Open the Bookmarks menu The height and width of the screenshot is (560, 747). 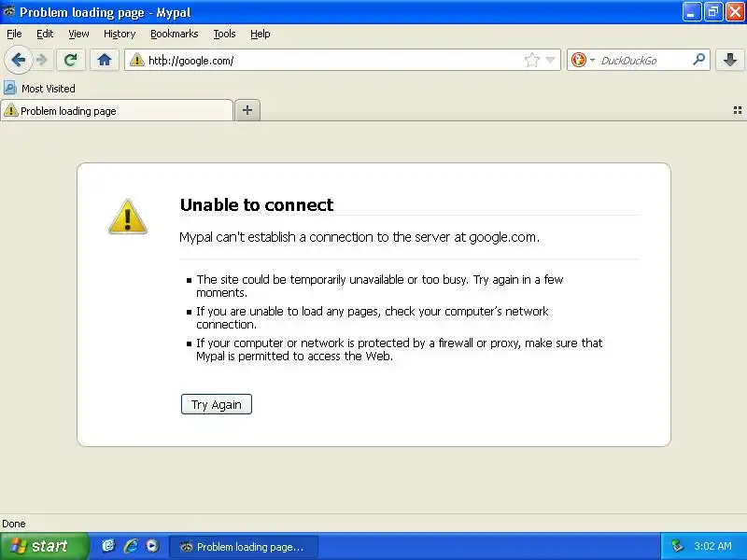pyautogui.click(x=175, y=34)
